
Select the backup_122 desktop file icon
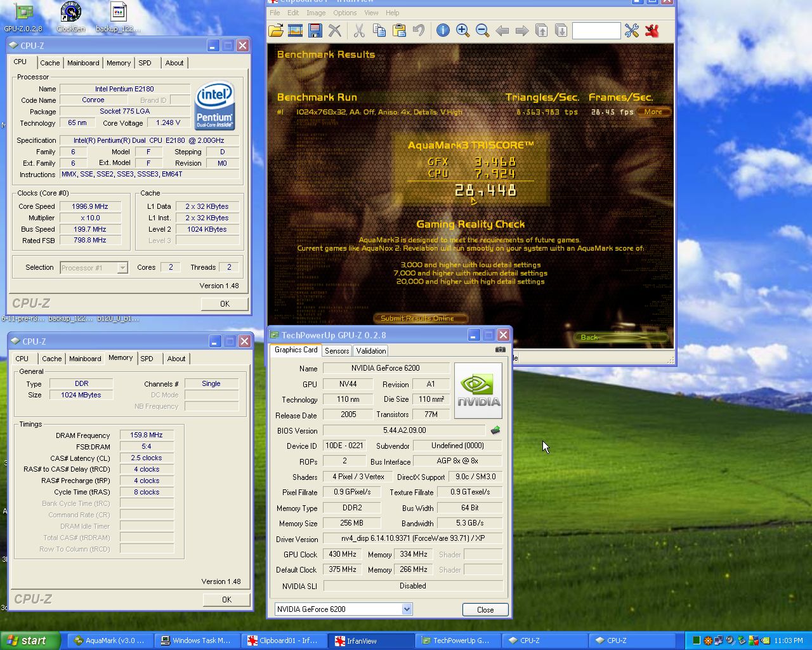(119, 17)
